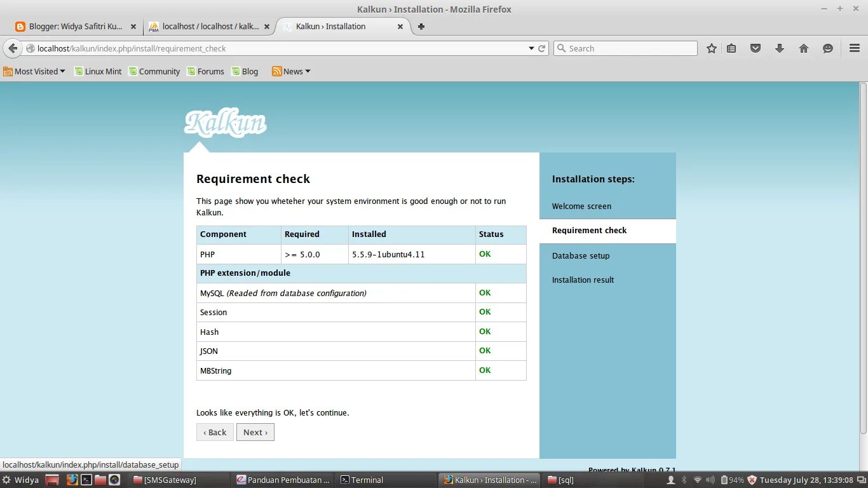Image resolution: width=868 pixels, height=488 pixels.
Task: Click the Back button
Action: pos(215,432)
